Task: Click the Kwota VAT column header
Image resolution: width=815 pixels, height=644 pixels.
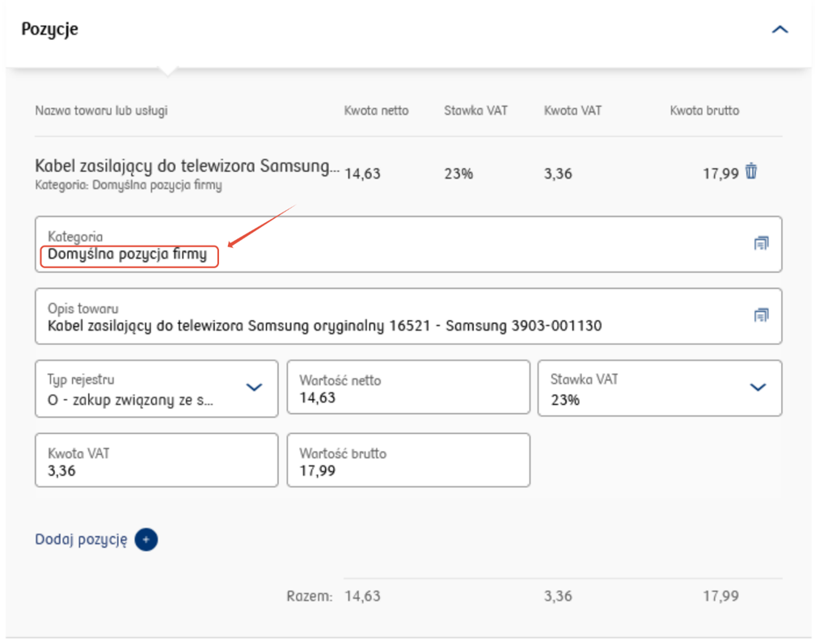Action: [572, 111]
